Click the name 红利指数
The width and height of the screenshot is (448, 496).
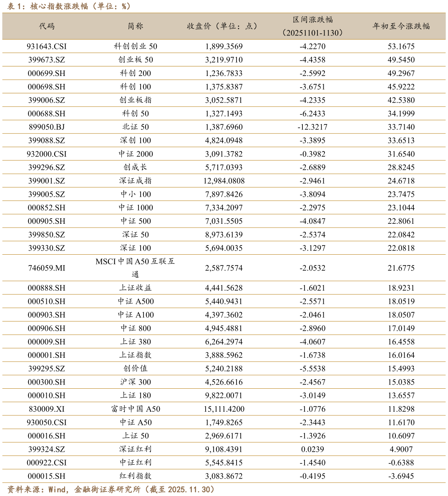(x=136, y=476)
